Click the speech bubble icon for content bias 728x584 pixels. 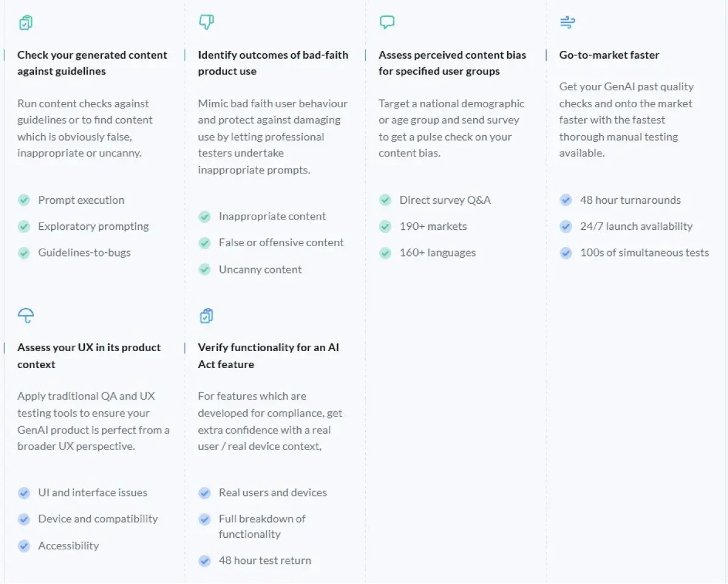pyautogui.click(x=386, y=23)
